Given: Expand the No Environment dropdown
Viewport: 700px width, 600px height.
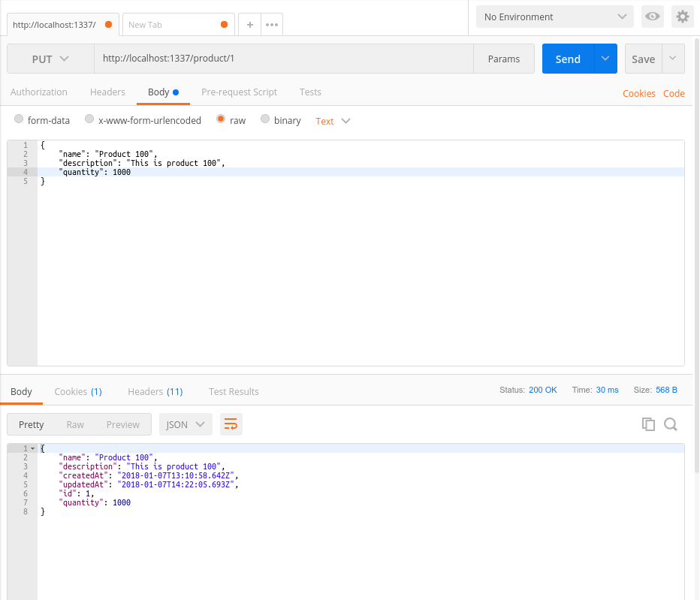Looking at the screenshot, I should coord(555,17).
